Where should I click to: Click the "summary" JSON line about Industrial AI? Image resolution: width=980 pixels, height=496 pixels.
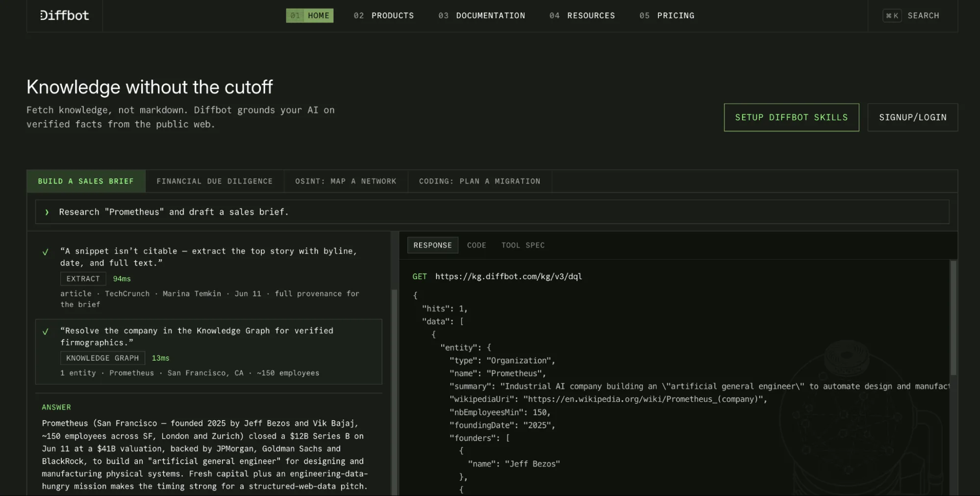(699, 387)
